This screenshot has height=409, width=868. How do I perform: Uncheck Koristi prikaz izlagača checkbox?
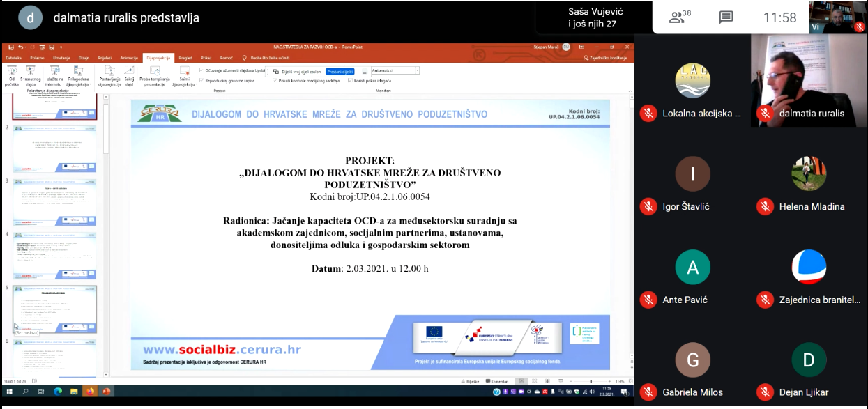[351, 80]
